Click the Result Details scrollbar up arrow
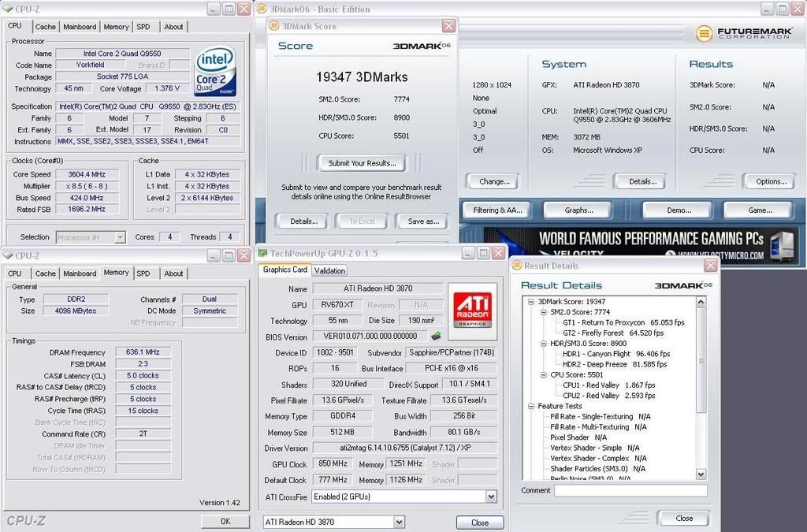807x532 pixels. point(701,302)
